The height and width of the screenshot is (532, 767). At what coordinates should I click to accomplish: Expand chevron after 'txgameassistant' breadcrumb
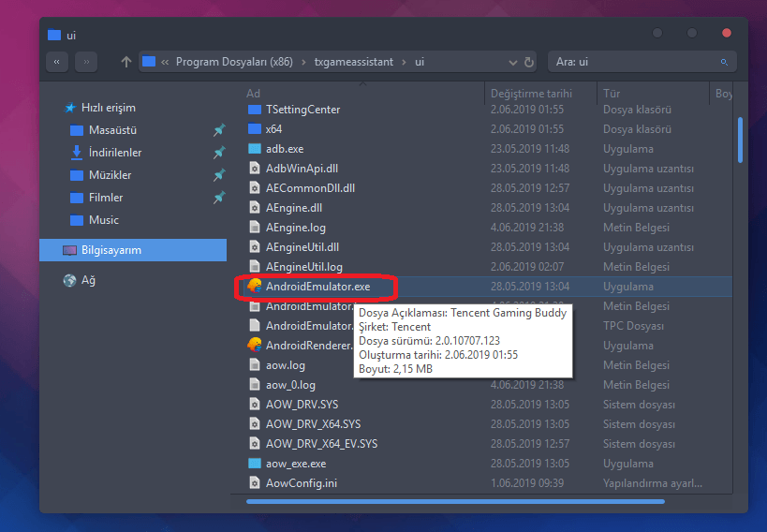coord(404,62)
